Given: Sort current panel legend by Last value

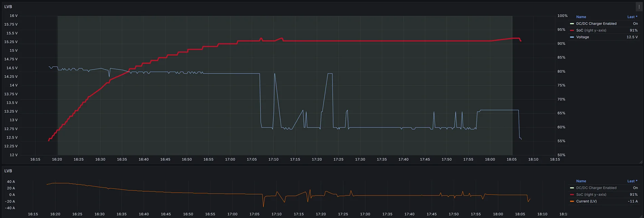Looking at the screenshot, I should click(x=632, y=181).
